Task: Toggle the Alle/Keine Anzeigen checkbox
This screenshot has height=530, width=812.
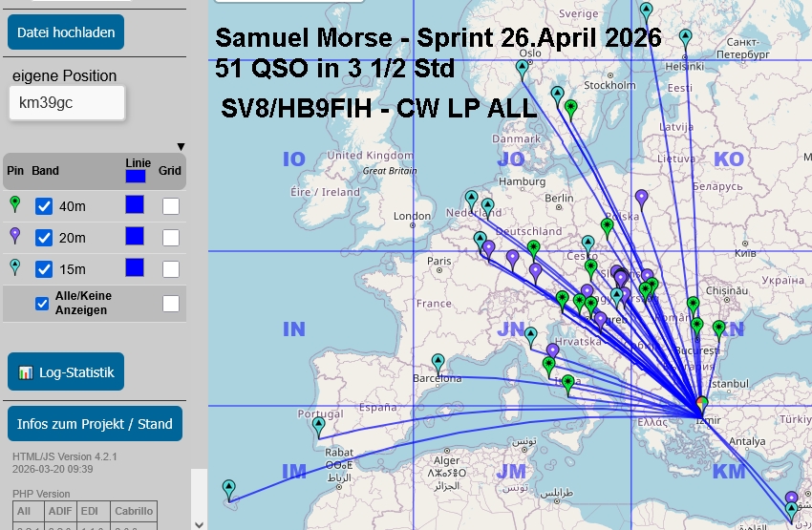Action: [x=42, y=304]
